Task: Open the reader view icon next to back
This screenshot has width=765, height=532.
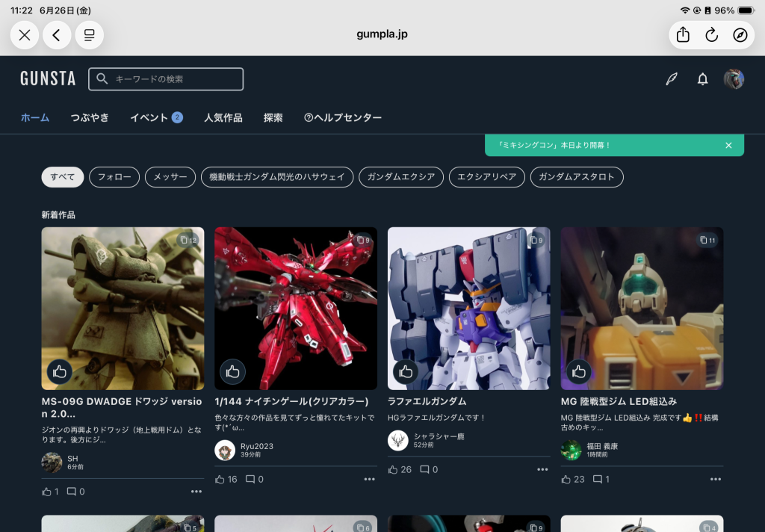Action: click(90, 35)
